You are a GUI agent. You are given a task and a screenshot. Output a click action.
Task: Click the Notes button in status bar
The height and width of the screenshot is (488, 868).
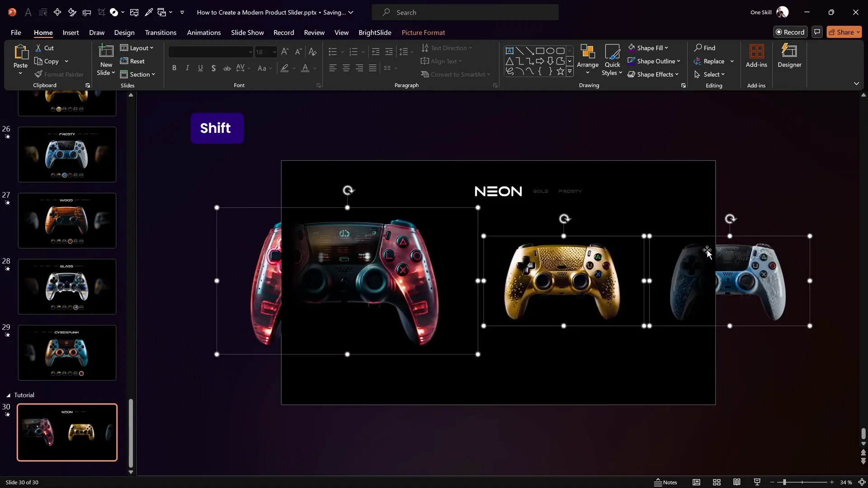pos(666,482)
